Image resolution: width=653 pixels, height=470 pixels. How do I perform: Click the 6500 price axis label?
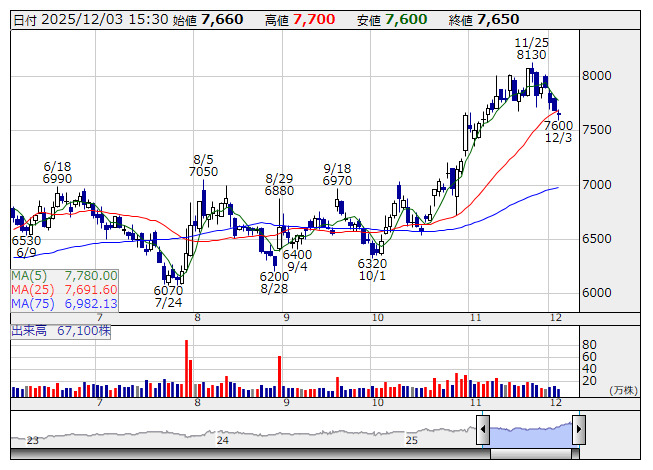coord(597,239)
